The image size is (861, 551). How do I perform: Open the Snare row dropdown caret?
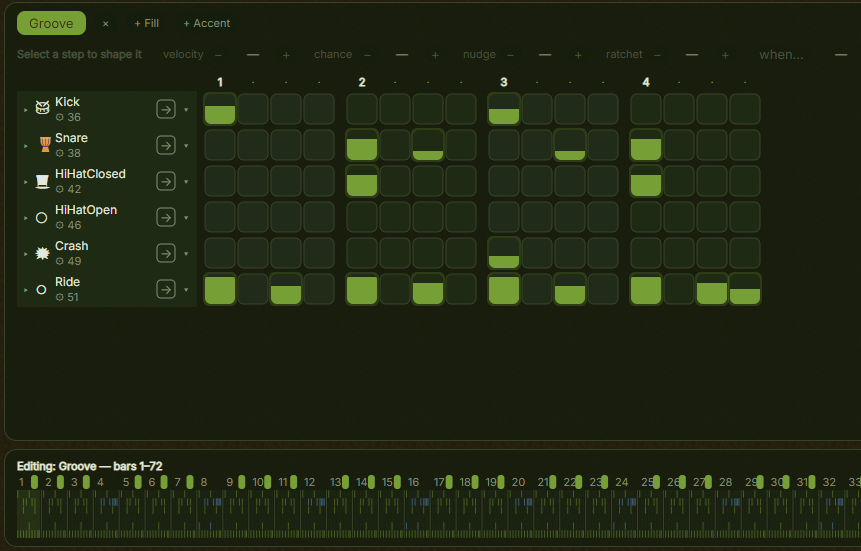tap(186, 146)
